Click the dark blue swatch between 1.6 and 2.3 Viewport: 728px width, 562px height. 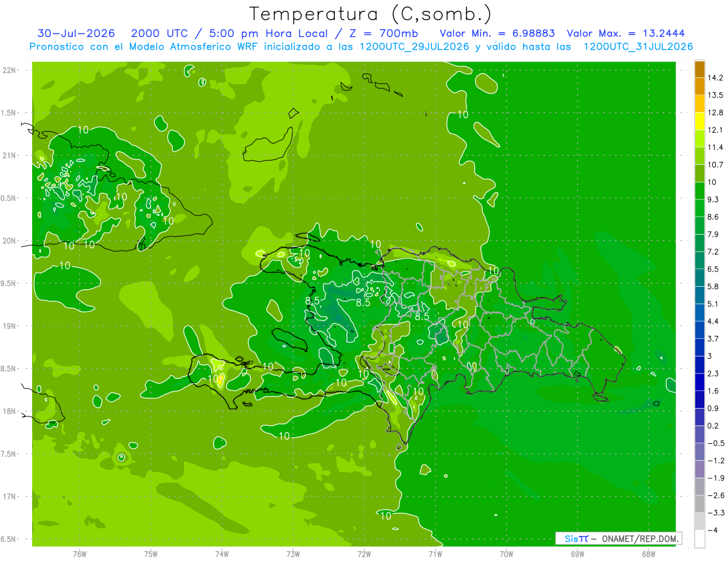pyautogui.click(x=699, y=382)
